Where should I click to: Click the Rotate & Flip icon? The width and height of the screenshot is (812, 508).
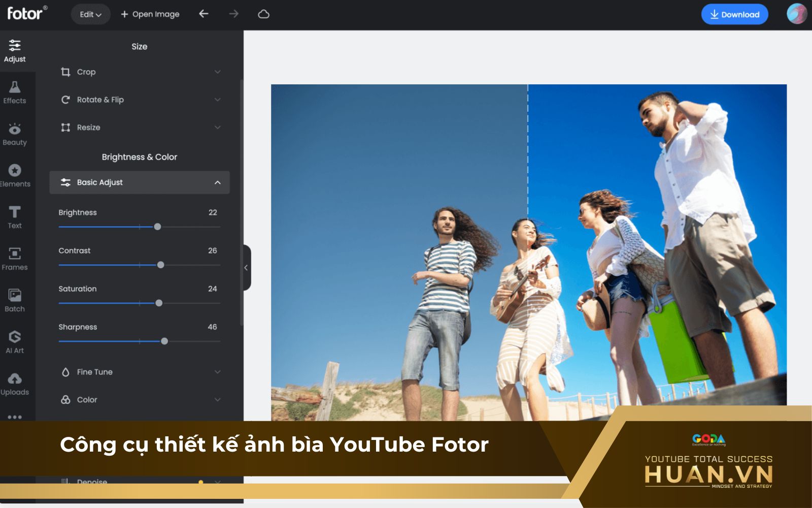(x=65, y=100)
